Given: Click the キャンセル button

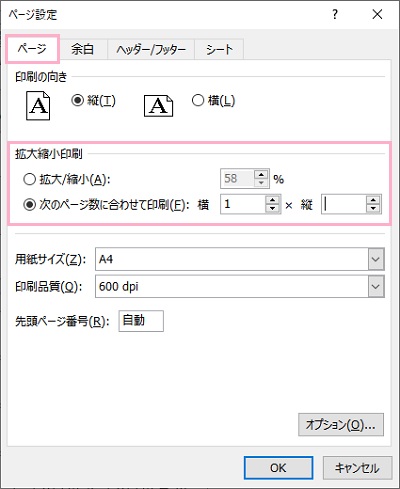Looking at the screenshot, I should click(x=357, y=468).
